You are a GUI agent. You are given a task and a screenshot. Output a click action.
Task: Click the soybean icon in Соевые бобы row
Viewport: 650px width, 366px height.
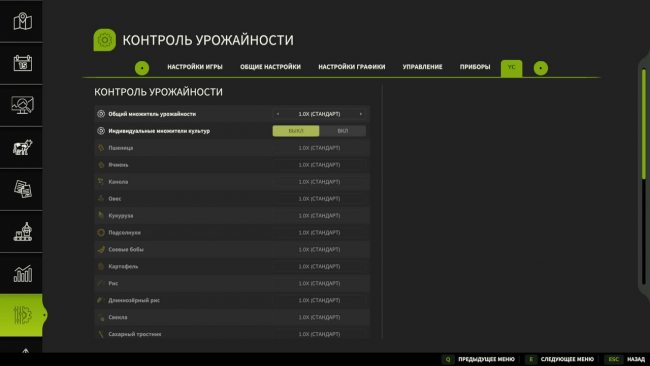click(x=101, y=250)
